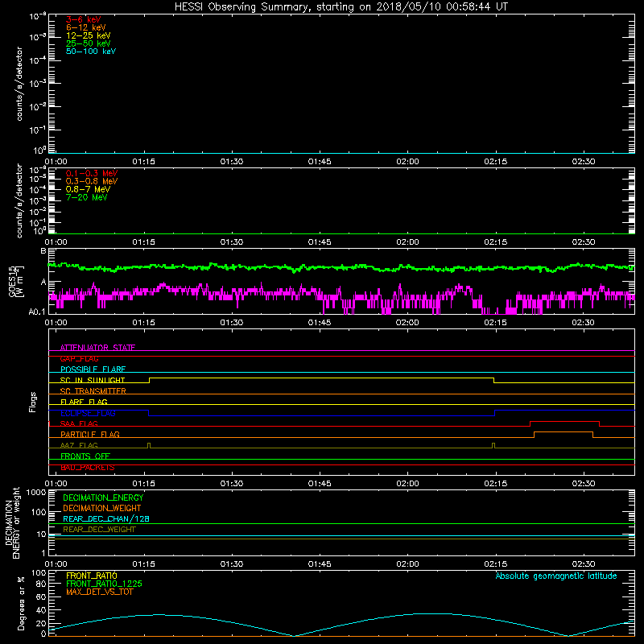Select the REAR_DEC_CHAN/128 legend label
The height and width of the screenshot is (644, 644).
(x=106, y=518)
